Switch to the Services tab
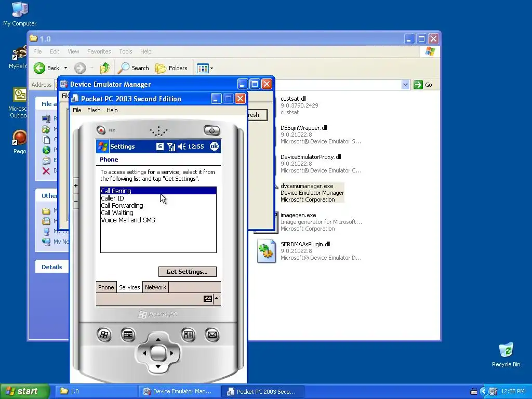Viewport: 532px width, 399px height. click(129, 287)
